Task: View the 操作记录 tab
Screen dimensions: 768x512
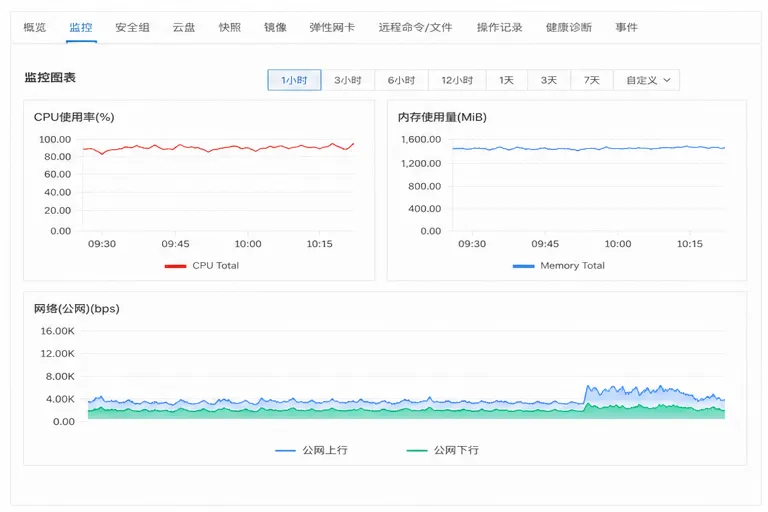Action: click(x=500, y=27)
